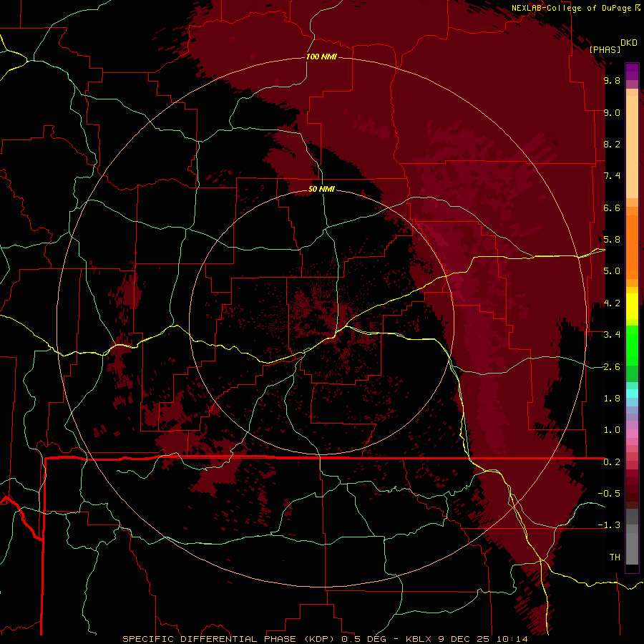Click the 100 NMI range ring label
Image resolution: width=644 pixels, height=644 pixels.
(321, 57)
